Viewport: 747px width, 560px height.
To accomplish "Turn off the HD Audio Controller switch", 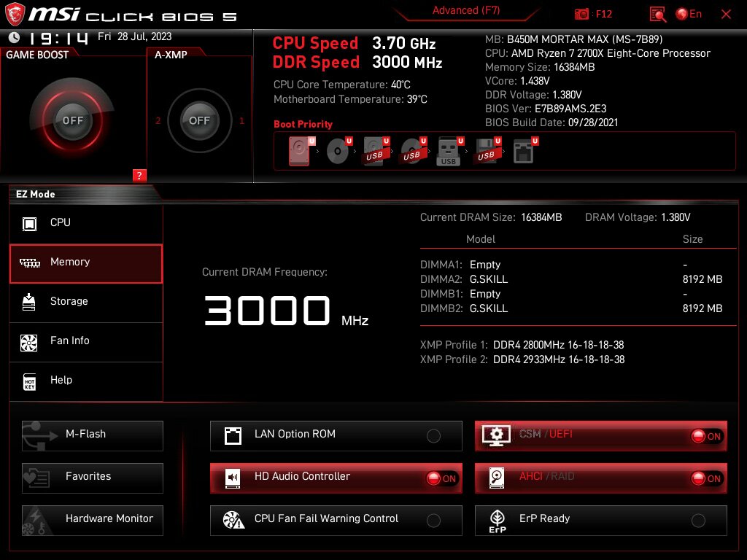I will click(x=442, y=478).
